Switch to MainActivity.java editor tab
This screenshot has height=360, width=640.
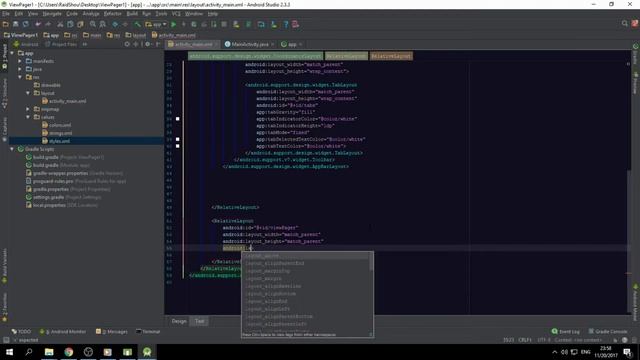(x=250, y=44)
